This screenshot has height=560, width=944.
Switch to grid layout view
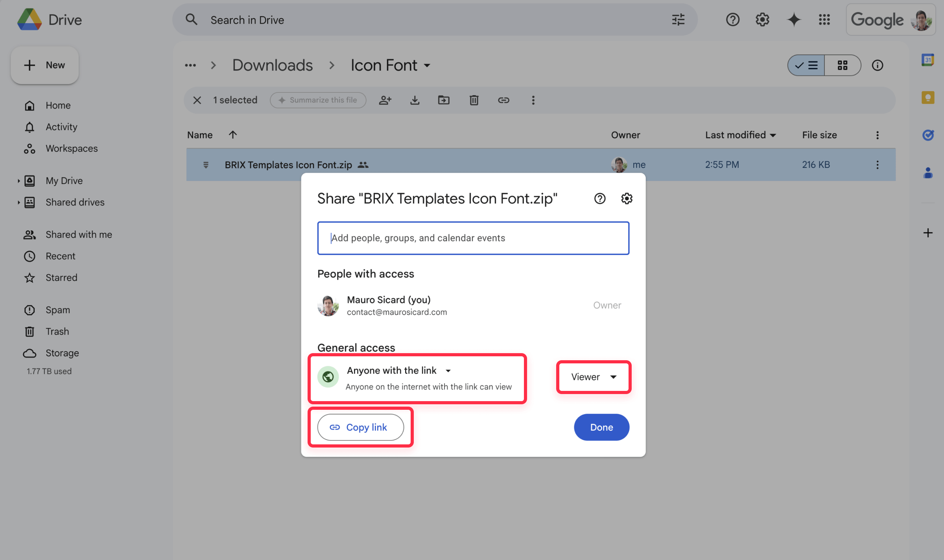click(x=843, y=65)
